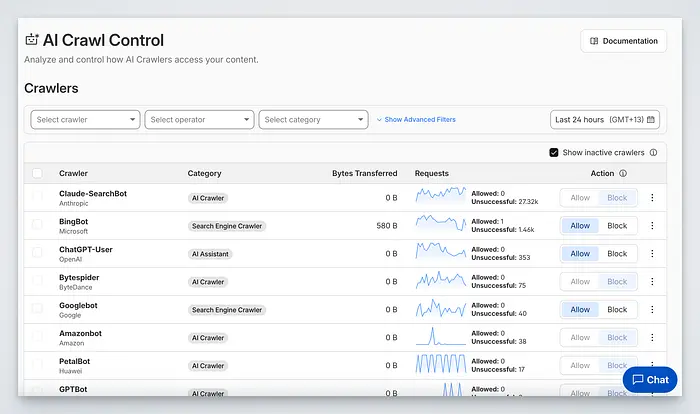
Task: Open the Select operator dropdown
Action: [199, 120]
